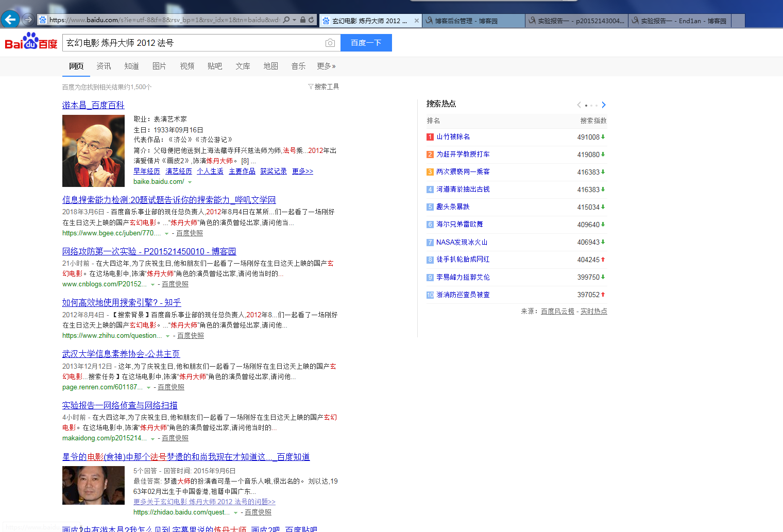Open 百度快照 for the bgee.cc result
783x532 pixels.
(x=190, y=233)
